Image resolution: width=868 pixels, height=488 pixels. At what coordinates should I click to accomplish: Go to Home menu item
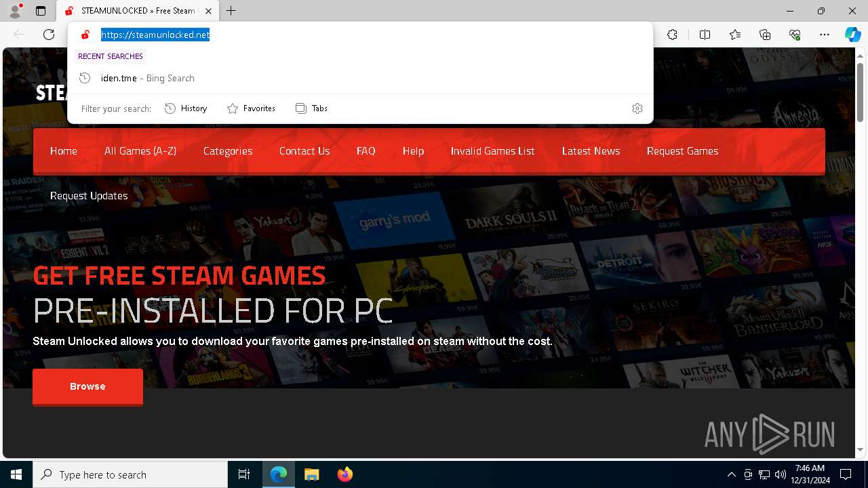[x=64, y=151]
